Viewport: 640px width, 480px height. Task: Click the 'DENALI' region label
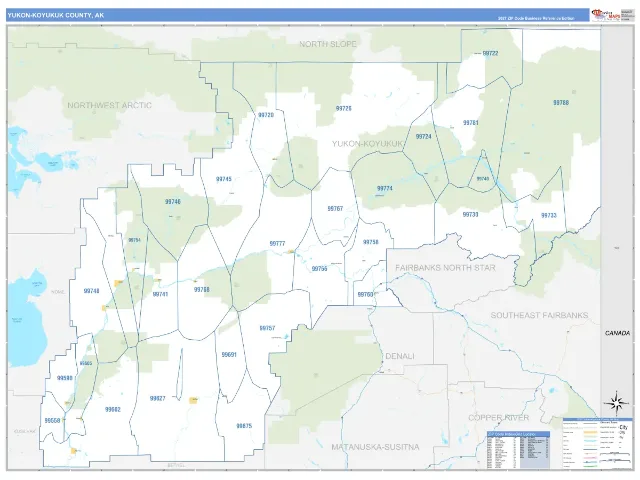click(400, 356)
